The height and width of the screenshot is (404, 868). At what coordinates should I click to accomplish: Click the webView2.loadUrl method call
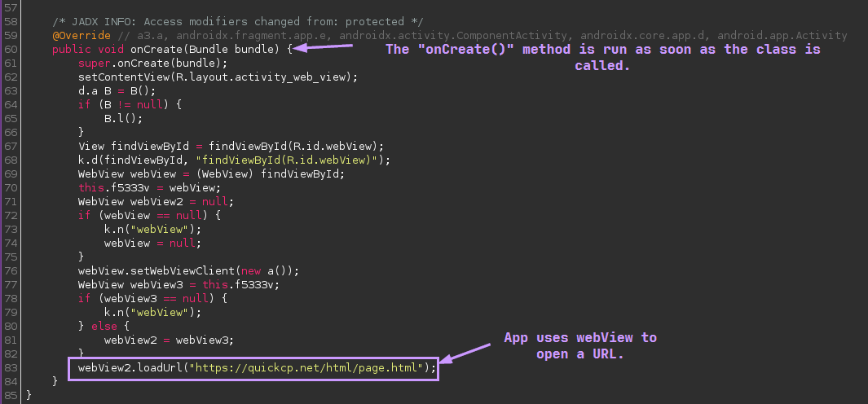pyautogui.click(x=258, y=368)
